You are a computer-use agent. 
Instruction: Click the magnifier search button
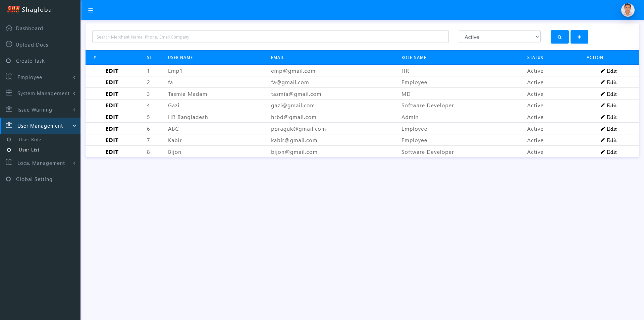pos(559,37)
